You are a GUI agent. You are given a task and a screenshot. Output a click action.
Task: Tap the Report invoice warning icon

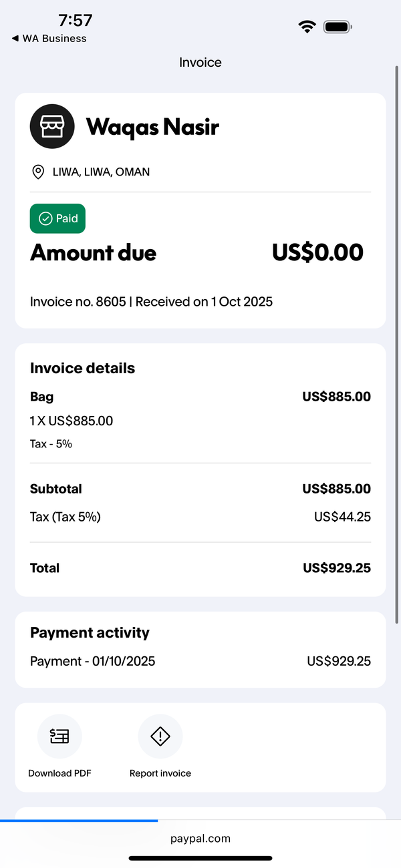point(160,736)
